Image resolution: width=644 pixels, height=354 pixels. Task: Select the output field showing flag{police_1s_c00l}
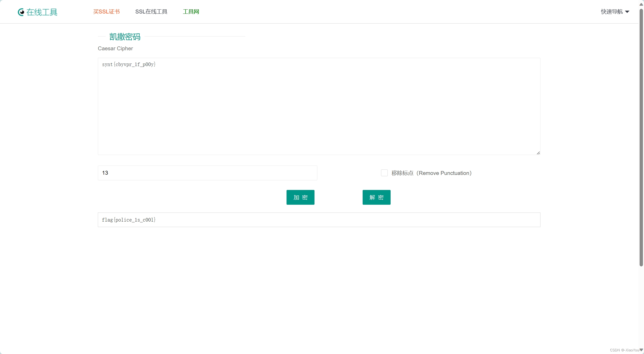(318, 220)
